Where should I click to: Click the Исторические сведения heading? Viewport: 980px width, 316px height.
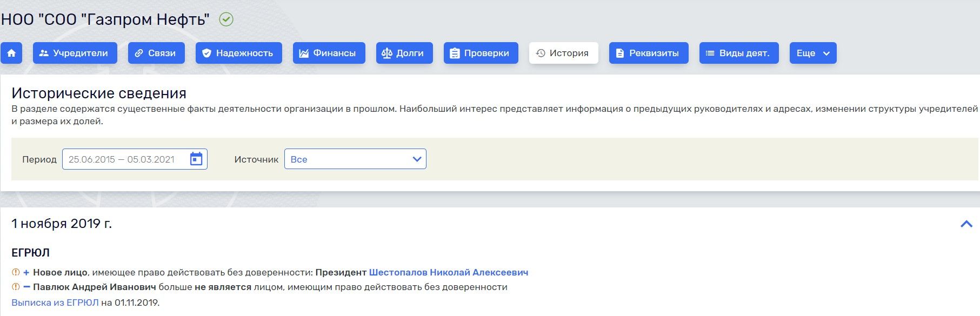99,93
